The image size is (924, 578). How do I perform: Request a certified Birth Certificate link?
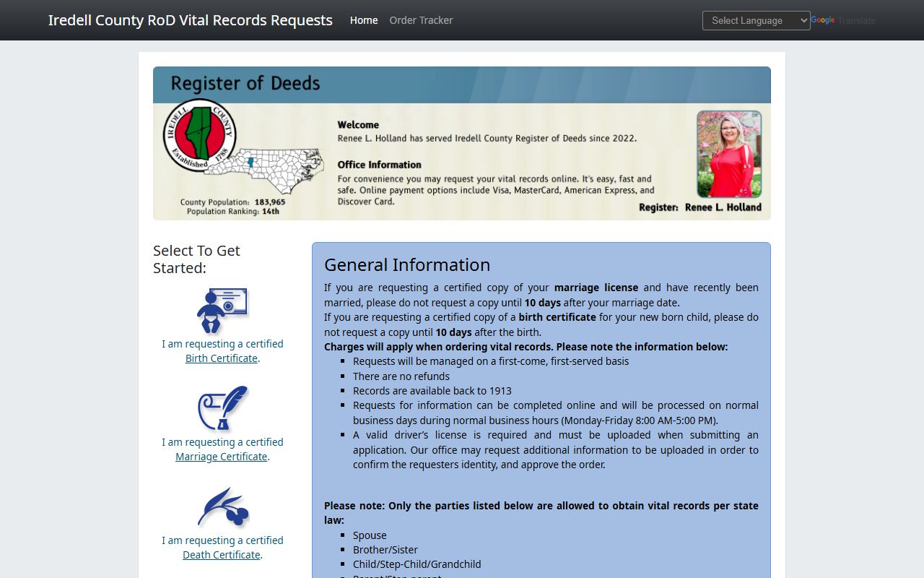(x=222, y=358)
